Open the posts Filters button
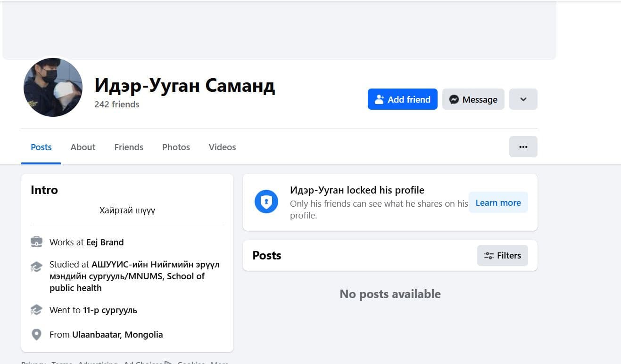The width and height of the screenshot is (621, 364). tap(502, 255)
